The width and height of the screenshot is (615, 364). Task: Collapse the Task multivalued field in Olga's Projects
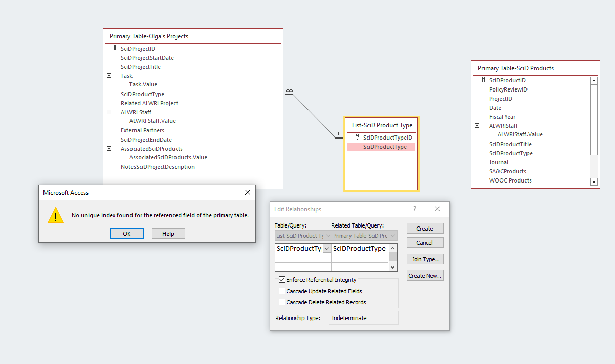click(109, 76)
